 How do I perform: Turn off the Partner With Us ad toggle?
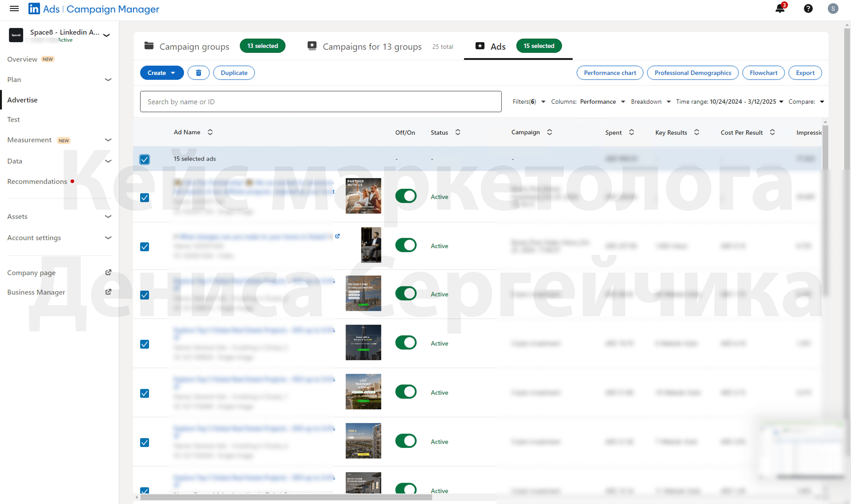pos(406,196)
